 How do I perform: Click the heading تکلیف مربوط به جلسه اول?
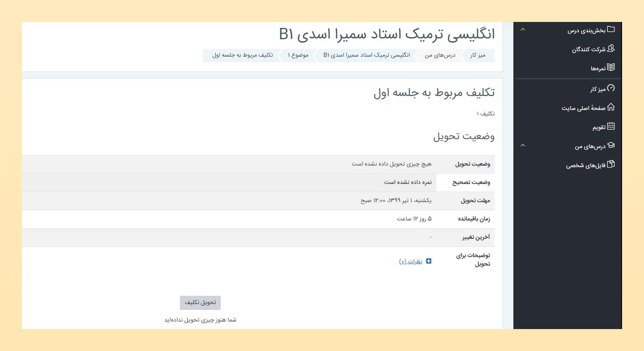[x=434, y=93]
